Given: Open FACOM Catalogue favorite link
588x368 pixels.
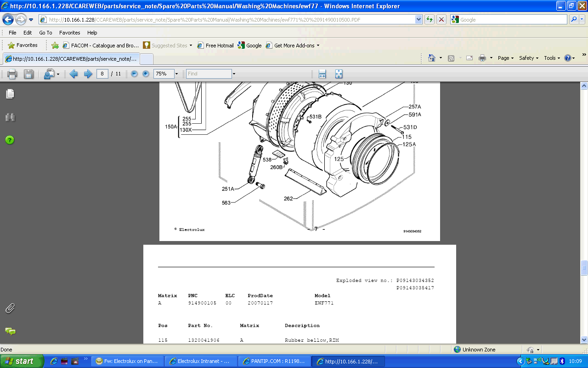Looking at the screenshot, I should point(101,46).
